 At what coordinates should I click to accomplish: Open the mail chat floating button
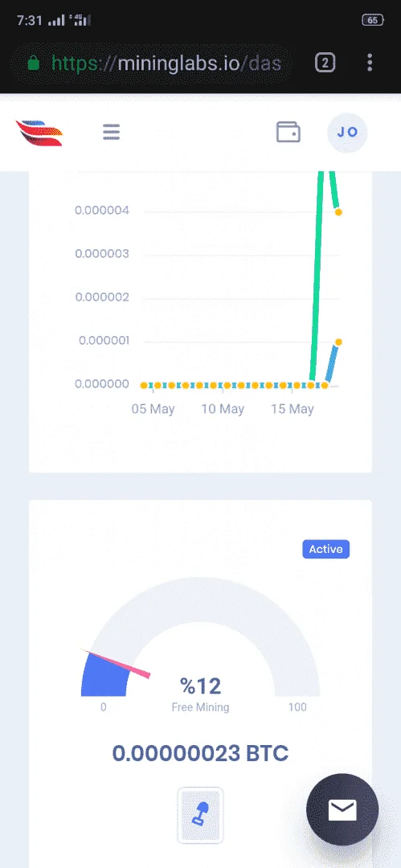point(342,809)
